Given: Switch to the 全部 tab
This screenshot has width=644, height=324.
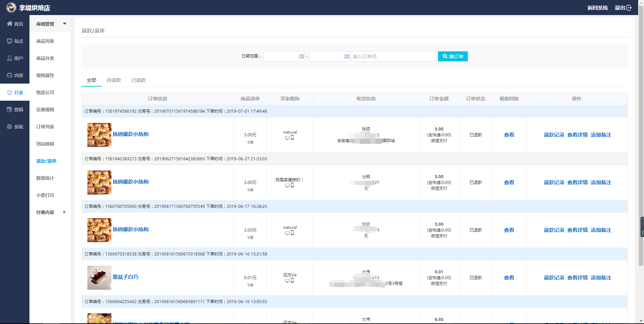Looking at the screenshot, I should [92, 80].
